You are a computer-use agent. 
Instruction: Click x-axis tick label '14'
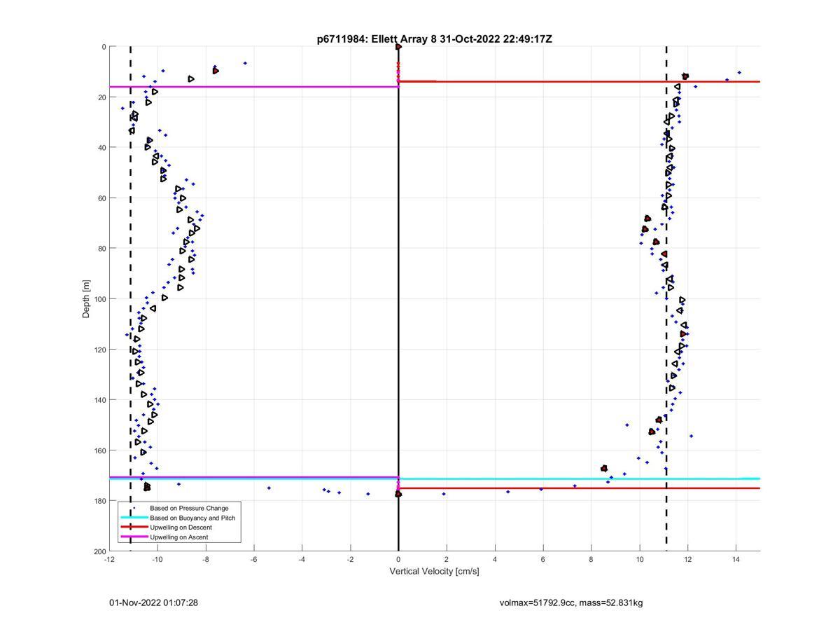(x=736, y=560)
